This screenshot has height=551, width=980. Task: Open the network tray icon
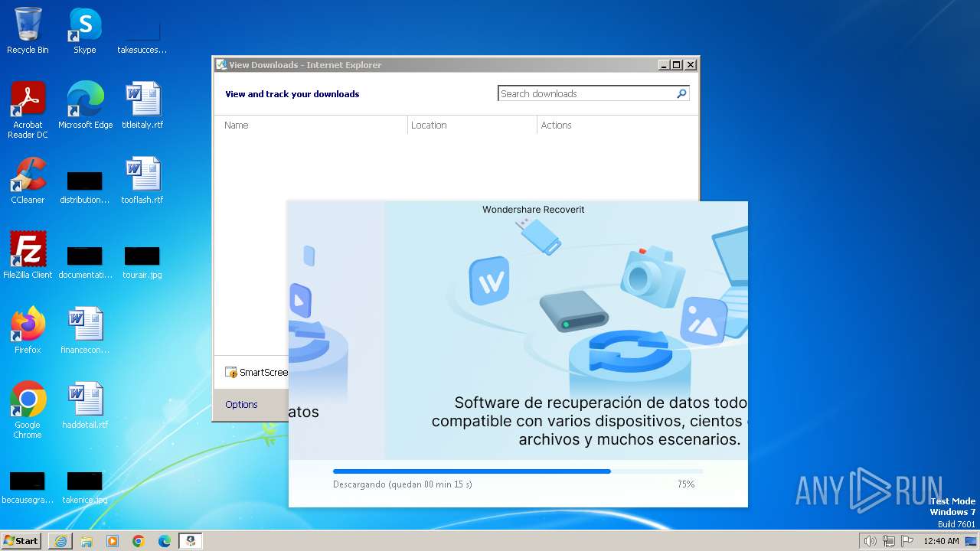click(x=889, y=541)
